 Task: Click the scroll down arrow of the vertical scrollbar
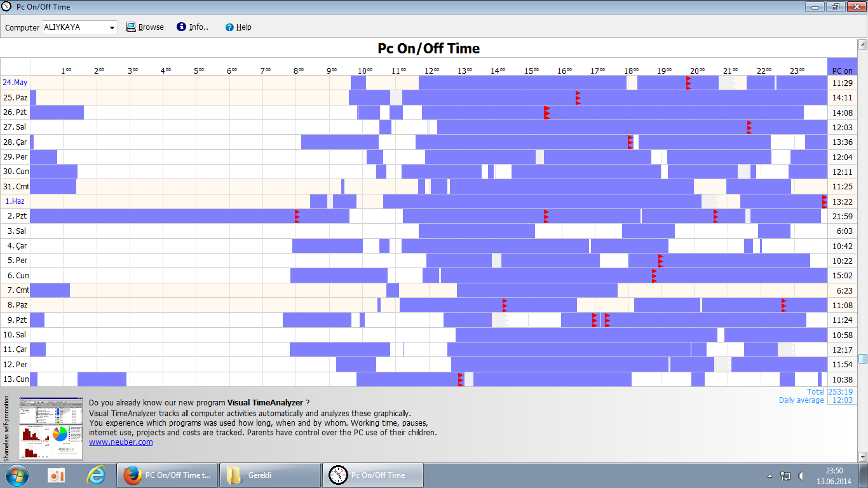[863, 456]
